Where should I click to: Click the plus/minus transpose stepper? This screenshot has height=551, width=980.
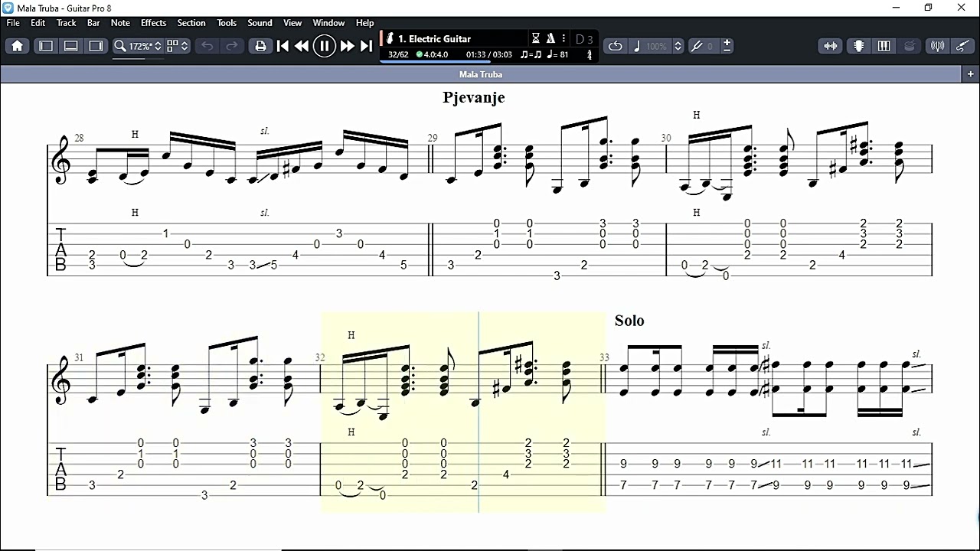tap(727, 46)
